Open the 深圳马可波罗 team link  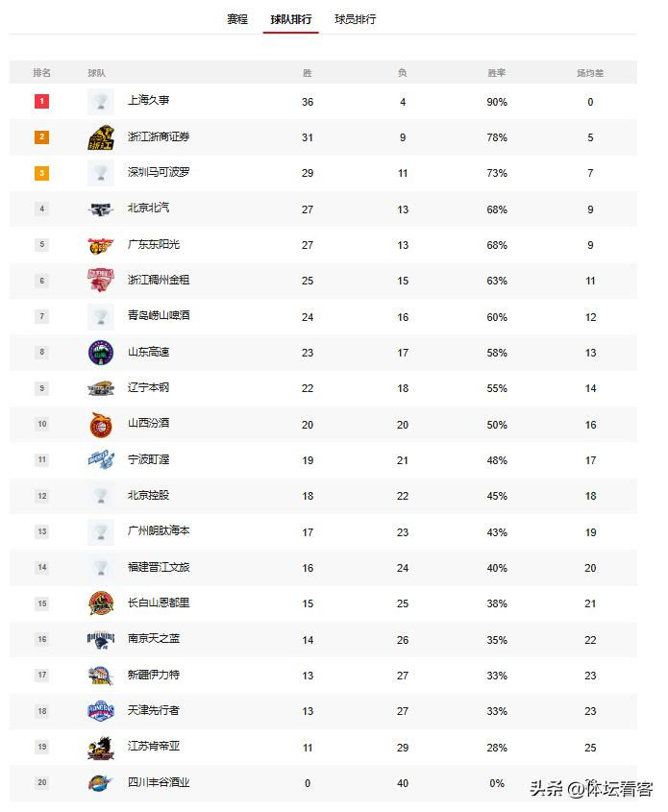click(159, 173)
